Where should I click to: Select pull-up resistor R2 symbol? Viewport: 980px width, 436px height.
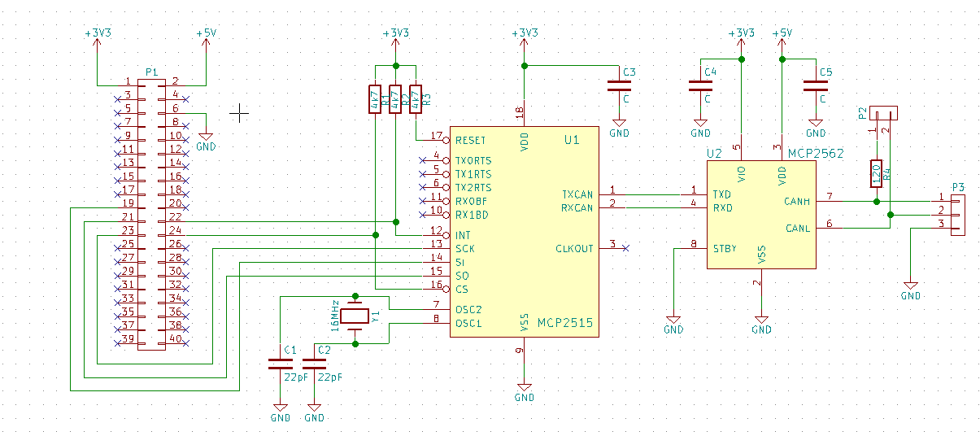point(395,99)
